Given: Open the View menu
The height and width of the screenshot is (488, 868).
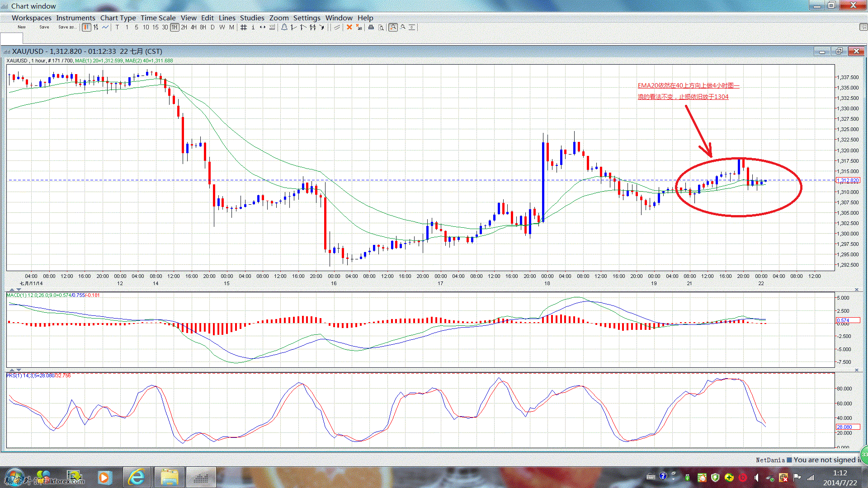Looking at the screenshot, I should 189,18.
